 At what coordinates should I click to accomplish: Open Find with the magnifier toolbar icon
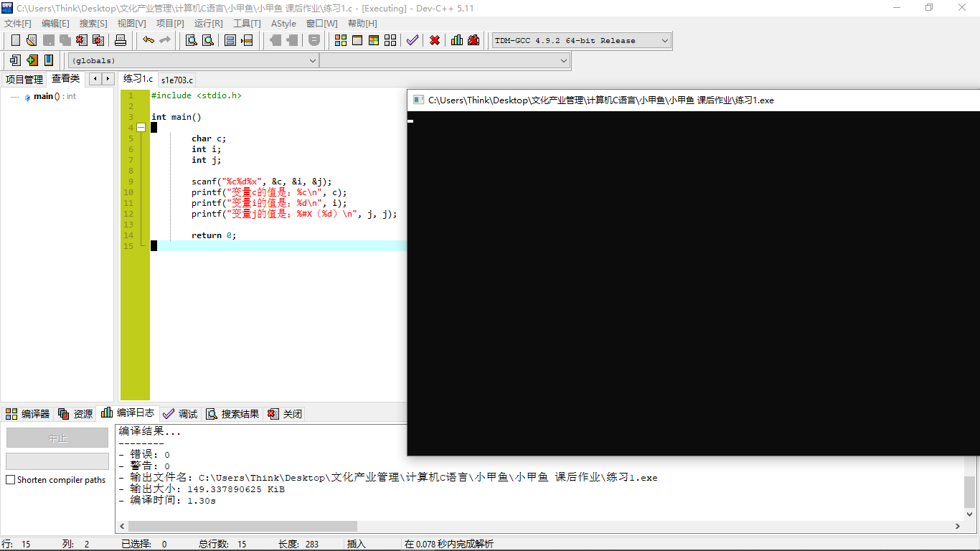(x=192, y=40)
